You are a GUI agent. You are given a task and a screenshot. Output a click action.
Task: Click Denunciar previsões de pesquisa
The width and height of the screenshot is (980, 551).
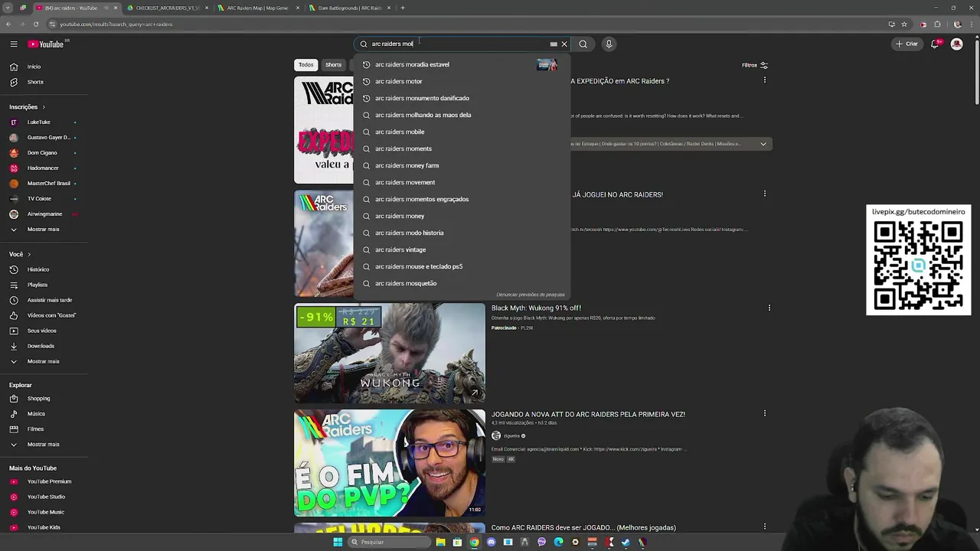coord(531,295)
